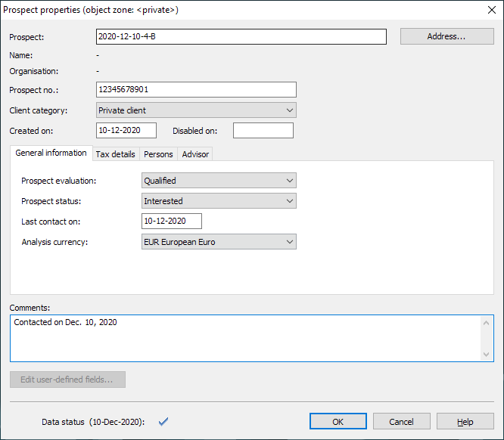Screen dimensions: 504x440
Task: Switch to the Tax details tab
Action: click(x=115, y=154)
